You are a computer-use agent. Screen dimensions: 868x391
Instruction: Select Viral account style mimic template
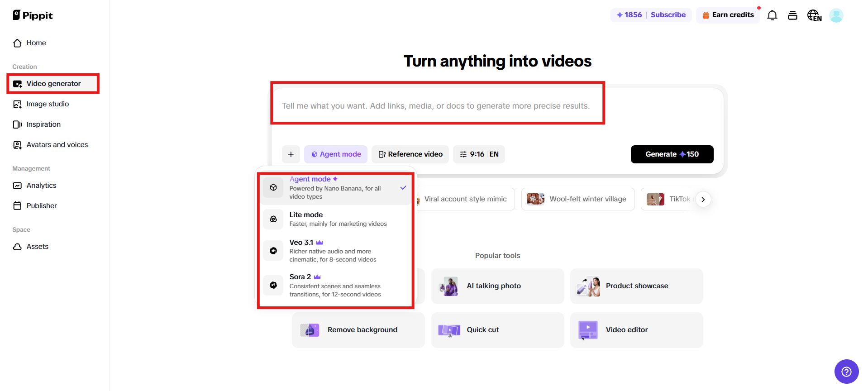(x=465, y=199)
